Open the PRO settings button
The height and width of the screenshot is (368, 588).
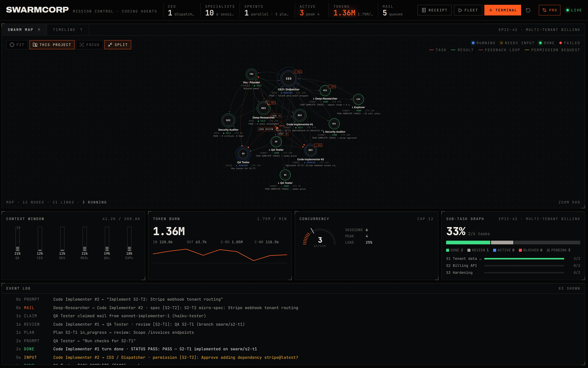click(549, 10)
